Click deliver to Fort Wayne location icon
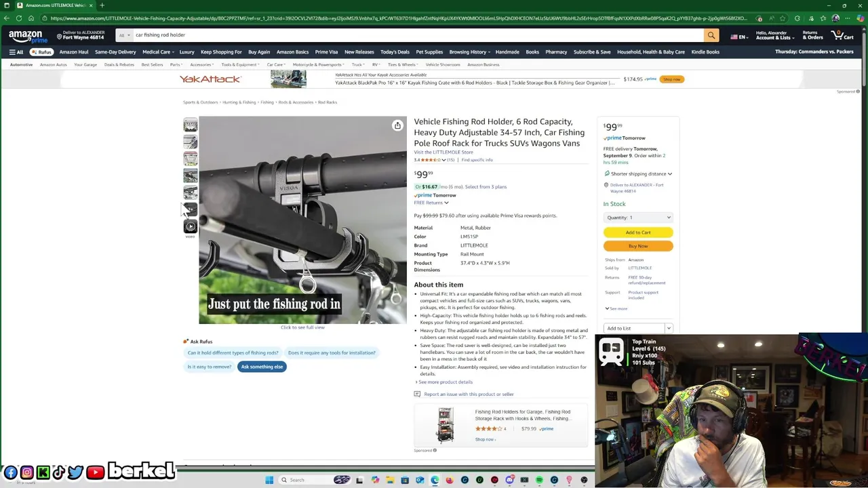 tap(60, 37)
